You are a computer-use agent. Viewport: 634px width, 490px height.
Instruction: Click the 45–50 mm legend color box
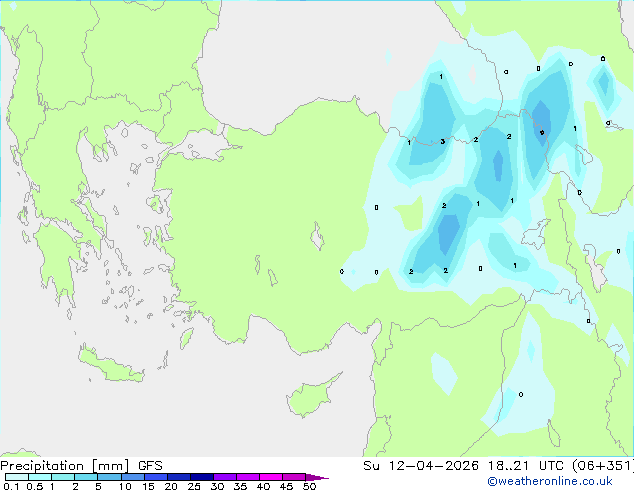click(294, 477)
